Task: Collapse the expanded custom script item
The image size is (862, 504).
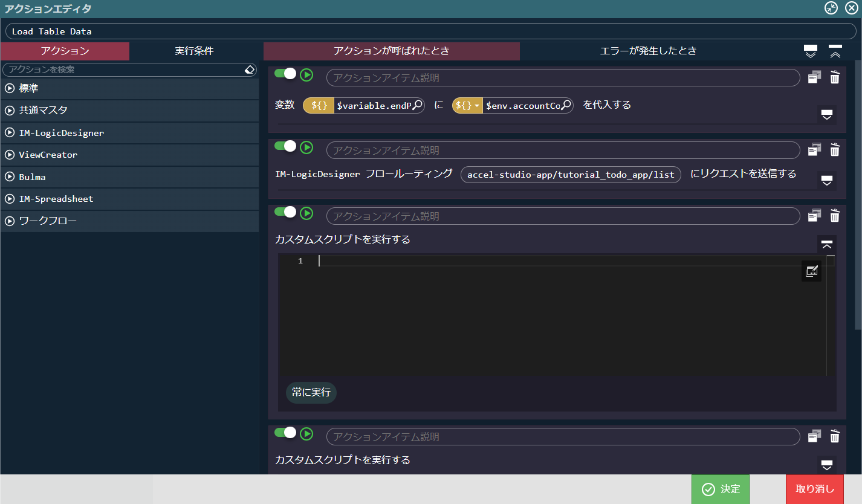Action: [x=827, y=245]
